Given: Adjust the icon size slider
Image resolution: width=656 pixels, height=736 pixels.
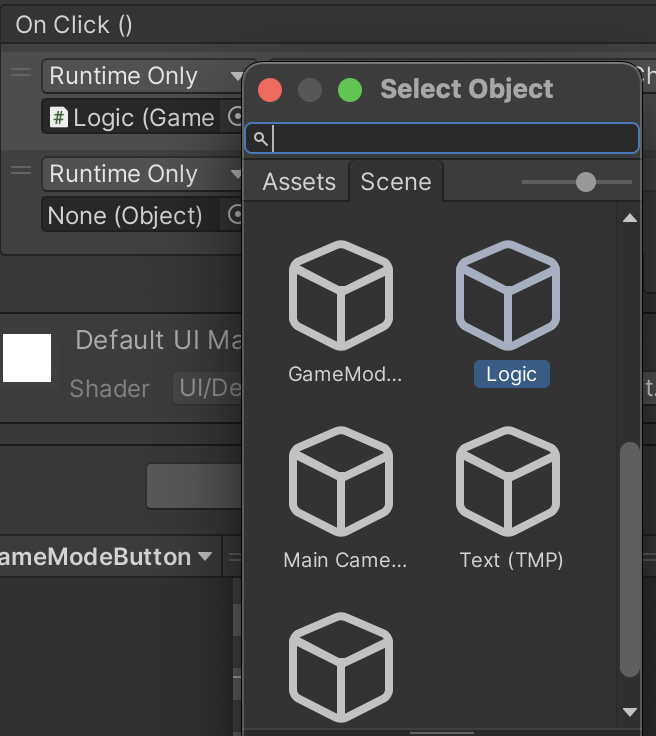Looking at the screenshot, I should (x=586, y=182).
